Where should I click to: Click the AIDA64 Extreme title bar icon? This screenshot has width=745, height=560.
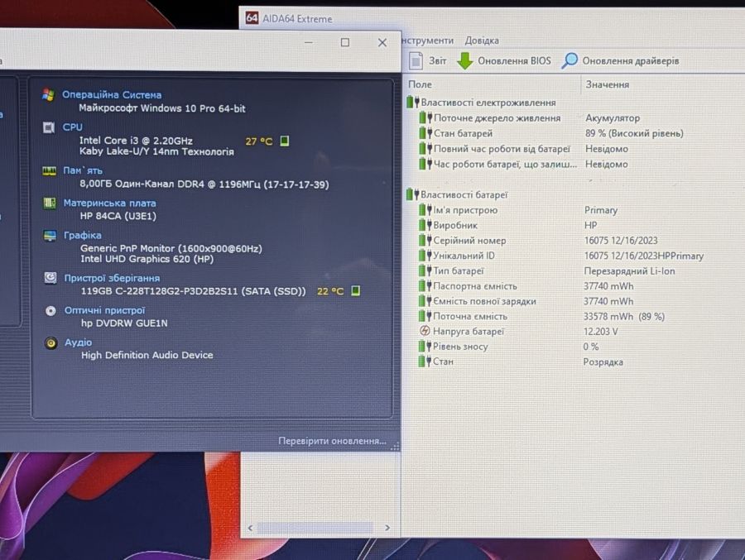point(252,18)
